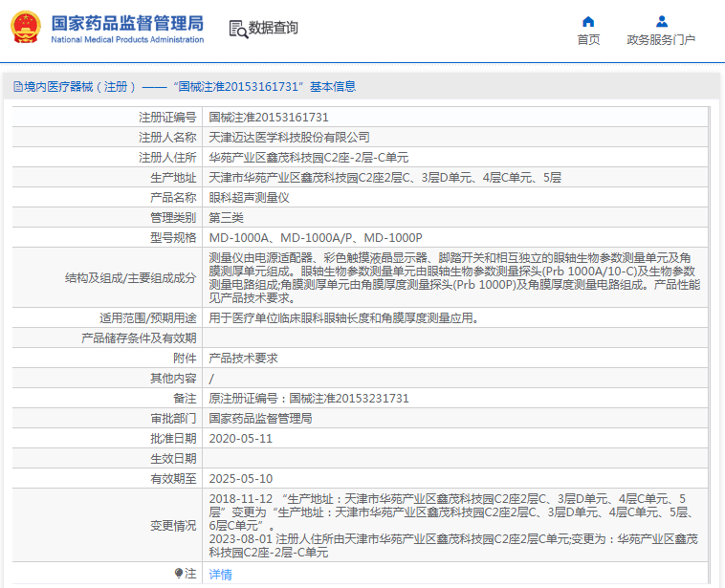
Task: Click the 型号规格 row label
Action: click(173, 238)
